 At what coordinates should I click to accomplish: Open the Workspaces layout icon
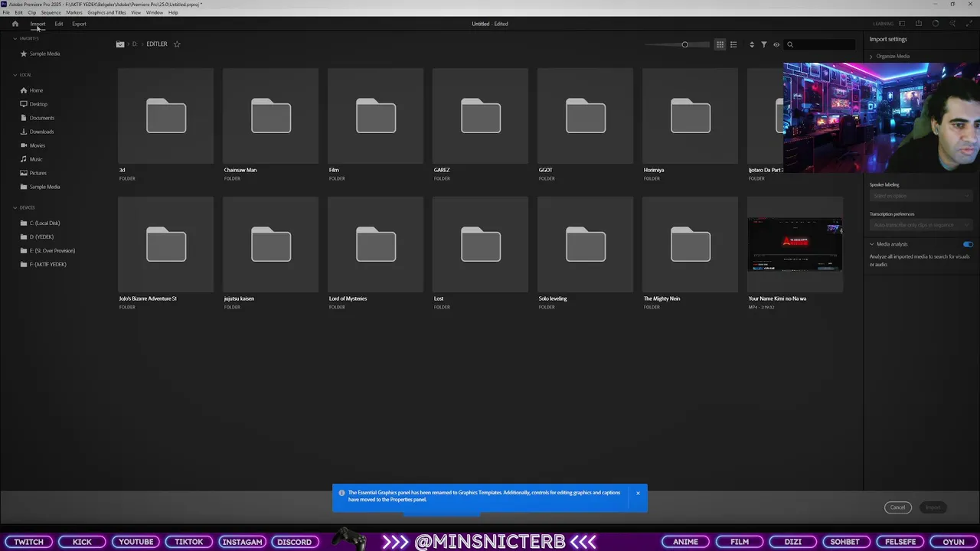pyautogui.click(x=902, y=24)
